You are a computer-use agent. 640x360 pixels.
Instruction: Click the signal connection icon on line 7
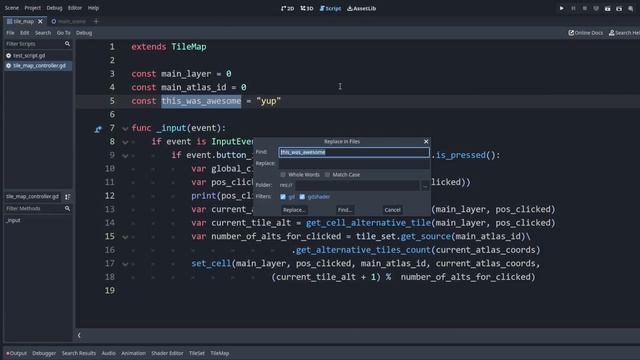pos(98,129)
